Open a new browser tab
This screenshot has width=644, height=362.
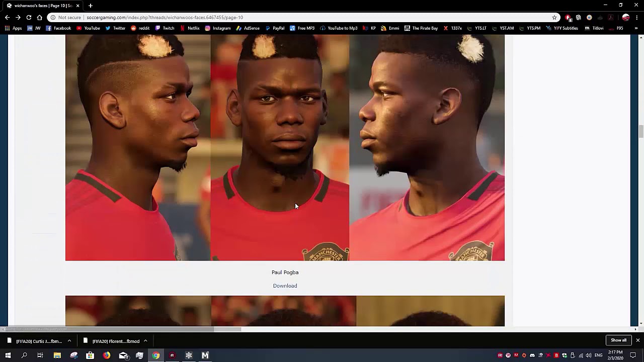[91, 6]
